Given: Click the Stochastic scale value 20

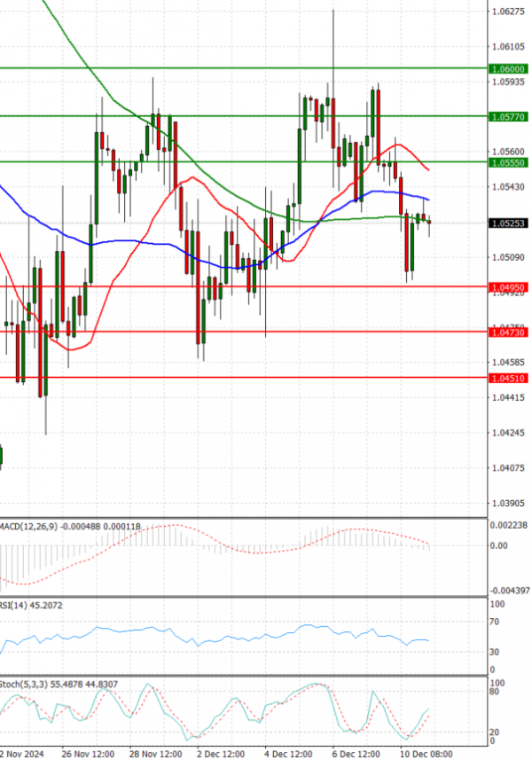Looking at the screenshot, I should coord(494,733).
